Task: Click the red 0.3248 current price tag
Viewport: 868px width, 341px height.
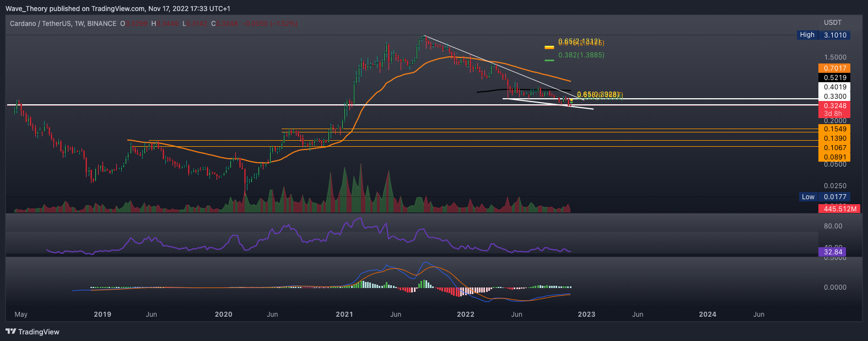Action: (x=835, y=106)
